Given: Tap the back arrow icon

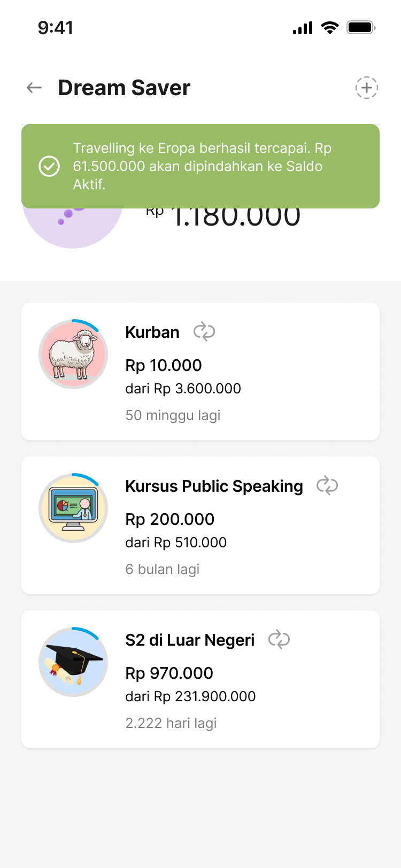Looking at the screenshot, I should click(x=34, y=88).
